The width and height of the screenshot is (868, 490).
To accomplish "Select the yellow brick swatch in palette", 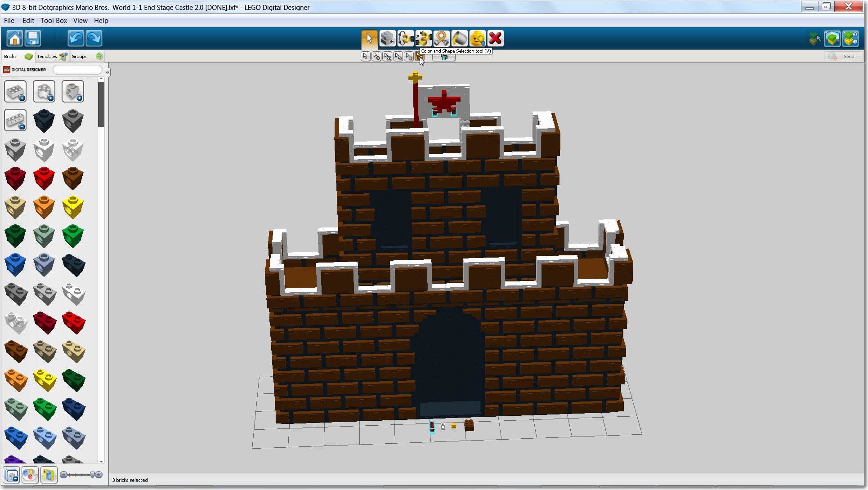I will pos(73,207).
